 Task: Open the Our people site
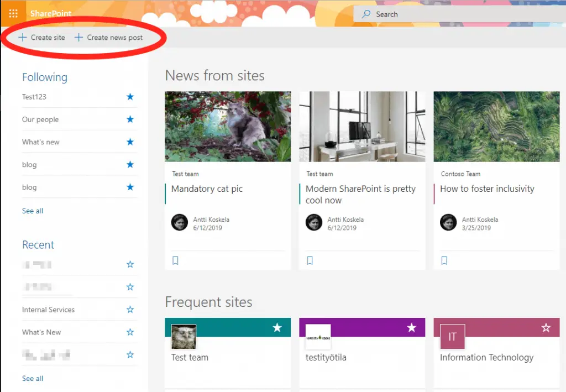pyautogui.click(x=40, y=119)
